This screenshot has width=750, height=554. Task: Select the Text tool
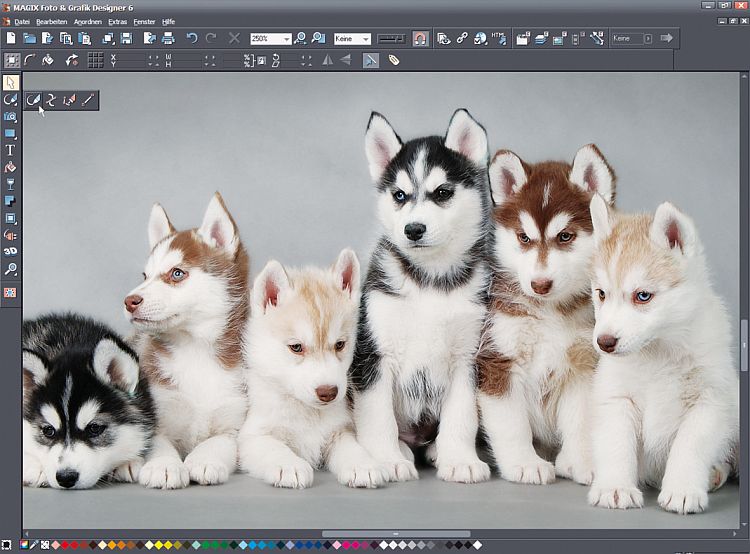pyautogui.click(x=11, y=150)
